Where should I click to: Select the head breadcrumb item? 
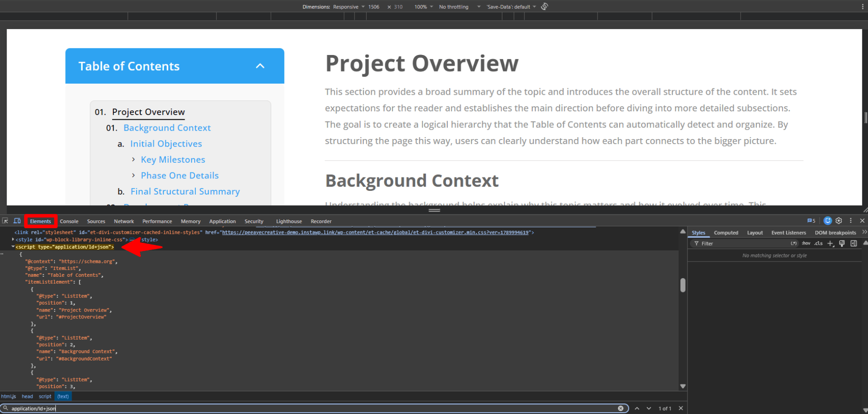(x=27, y=396)
